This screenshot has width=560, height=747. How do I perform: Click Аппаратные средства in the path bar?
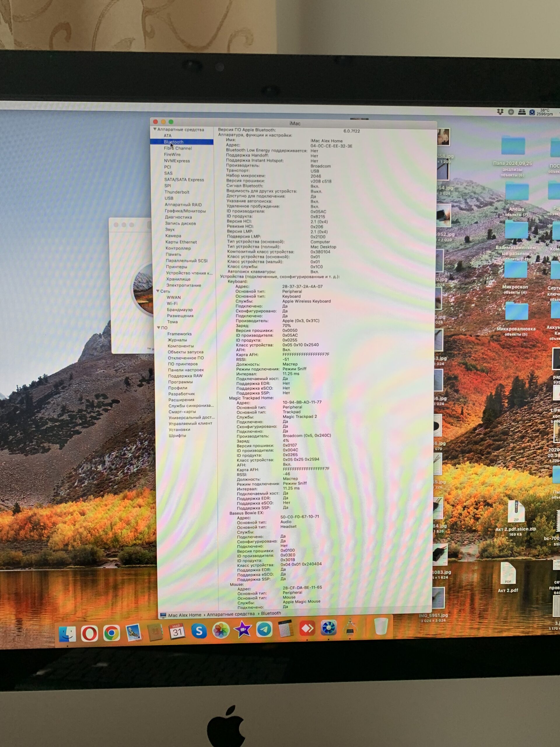tap(230, 614)
